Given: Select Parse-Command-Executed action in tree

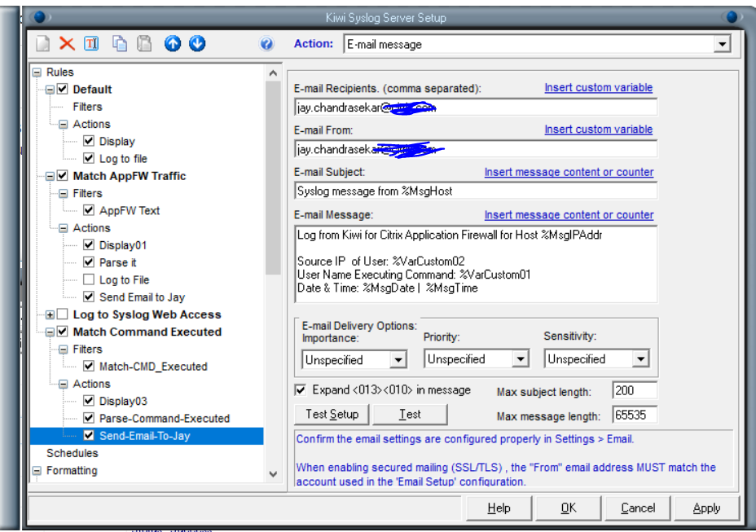Looking at the screenshot, I should click(165, 419).
